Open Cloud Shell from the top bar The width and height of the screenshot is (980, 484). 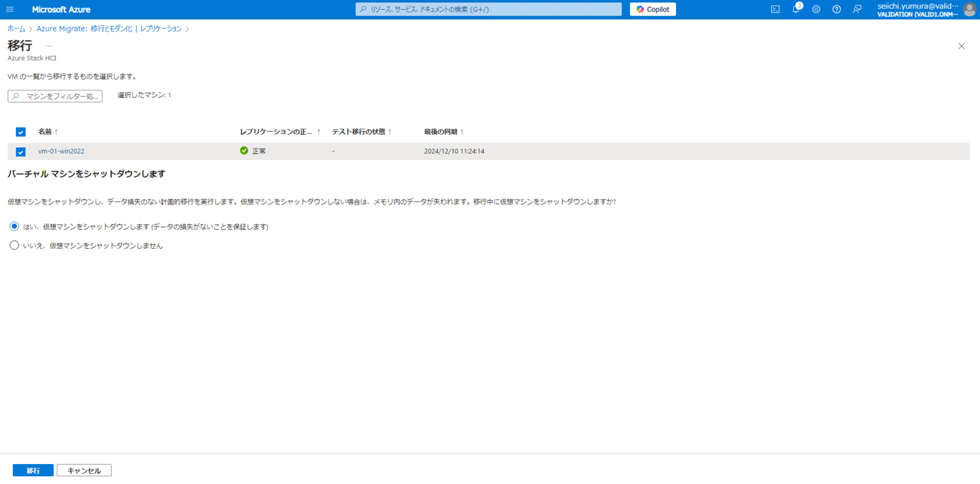pos(775,9)
